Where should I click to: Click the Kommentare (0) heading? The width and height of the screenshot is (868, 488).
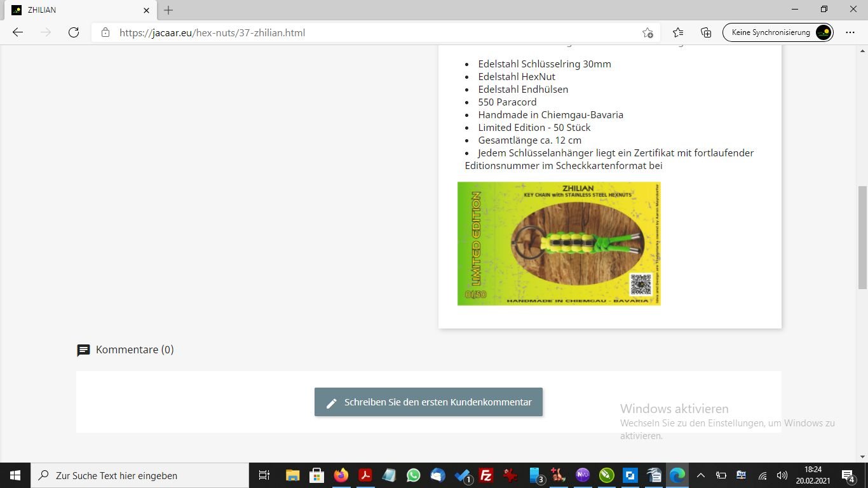pos(135,349)
